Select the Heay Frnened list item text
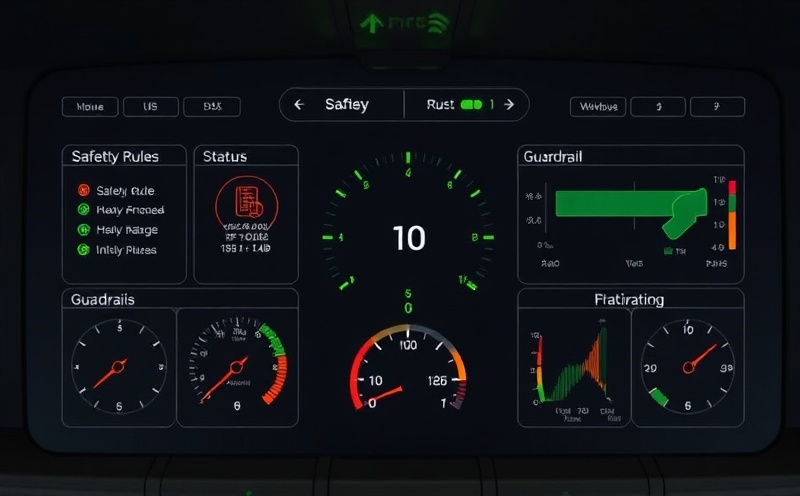Viewport: 800px width, 496px height. pyautogui.click(x=130, y=210)
